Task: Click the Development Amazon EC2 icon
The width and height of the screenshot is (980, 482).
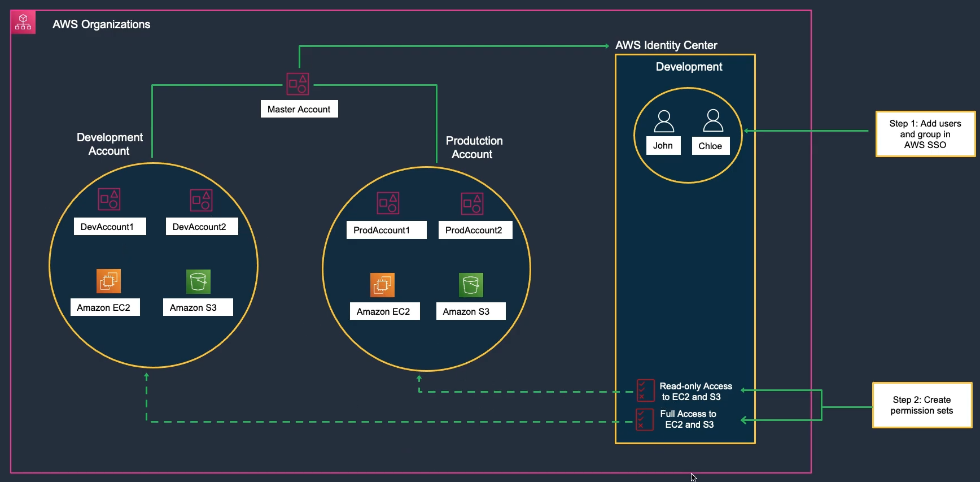Action: [108, 281]
